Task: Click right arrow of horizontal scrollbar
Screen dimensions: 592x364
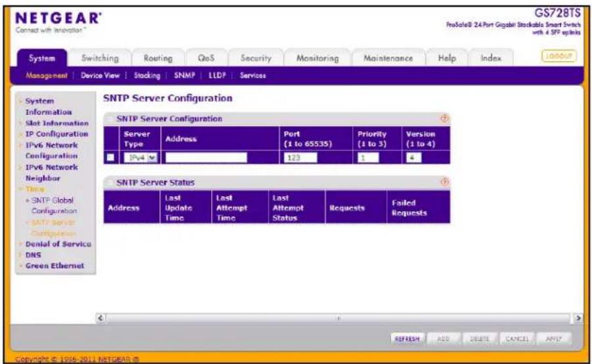Action: pos(578,318)
